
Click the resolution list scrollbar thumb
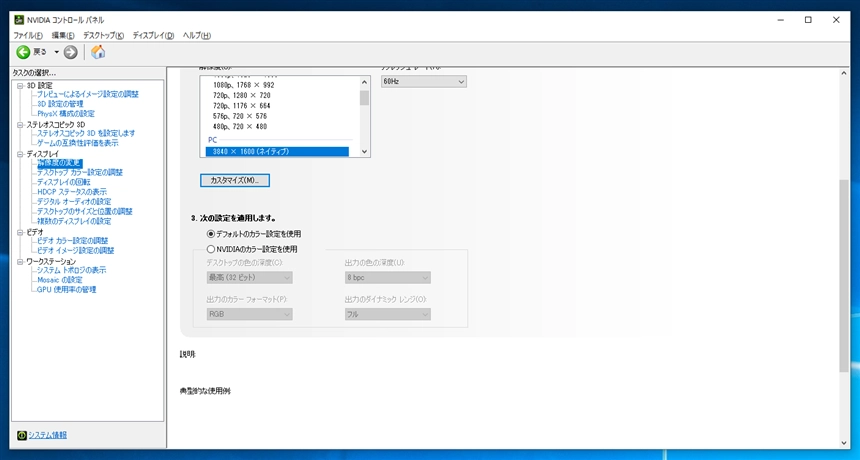tap(365, 98)
